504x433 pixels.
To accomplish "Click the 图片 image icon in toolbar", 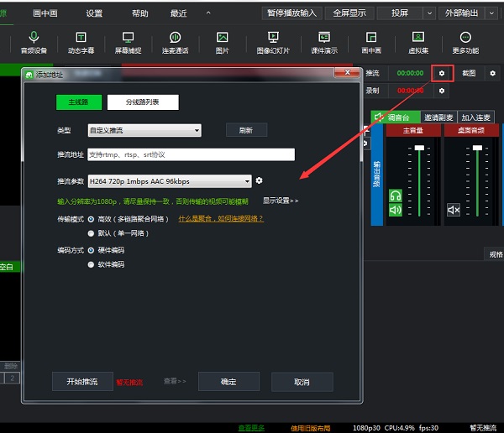I will (x=222, y=43).
